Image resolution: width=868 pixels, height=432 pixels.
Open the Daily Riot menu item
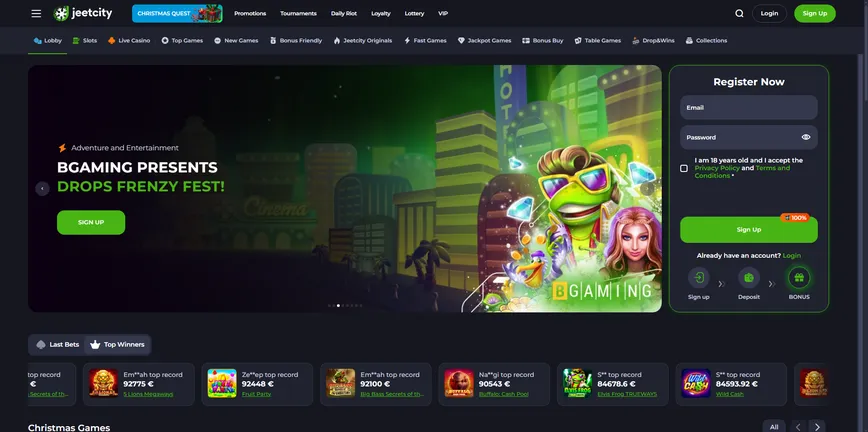[344, 13]
